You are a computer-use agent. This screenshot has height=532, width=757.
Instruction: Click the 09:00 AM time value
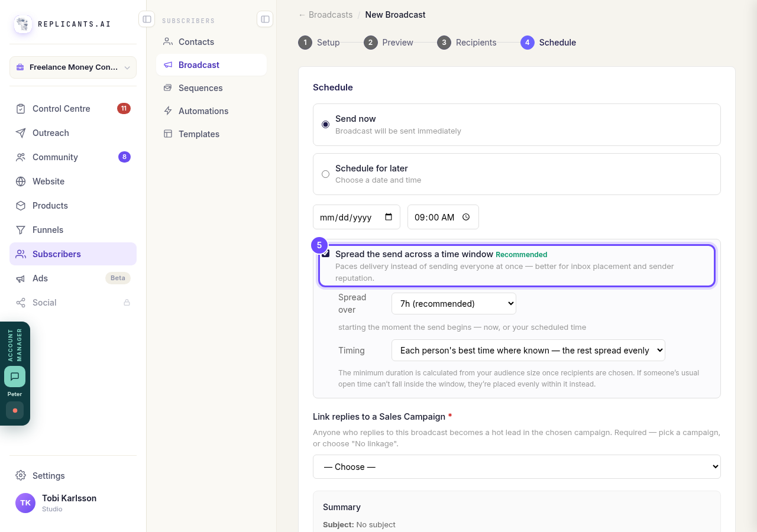pos(435,218)
